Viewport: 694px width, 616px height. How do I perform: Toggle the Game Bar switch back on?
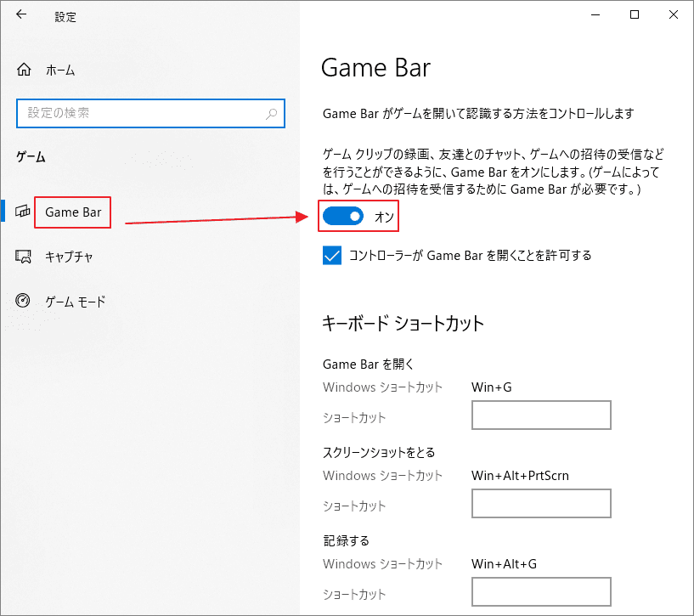tap(341, 216)
